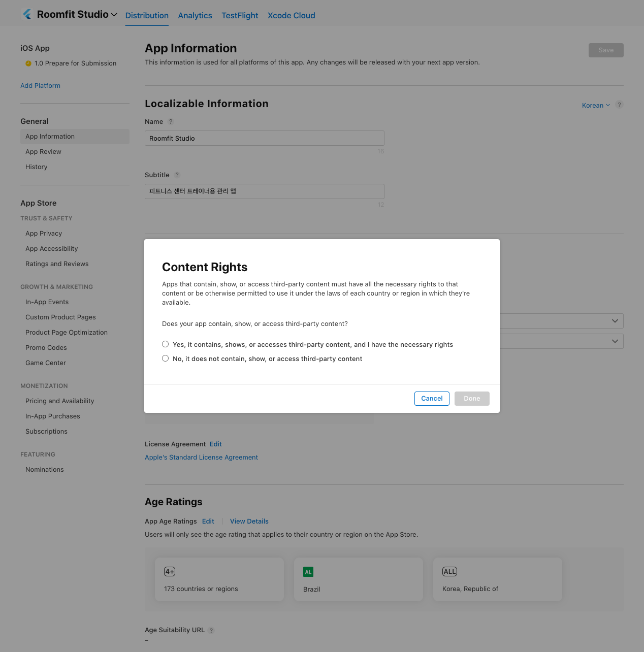Click the yellow status dot for version 1.0
644x652 pixels.
click(28, 63)
